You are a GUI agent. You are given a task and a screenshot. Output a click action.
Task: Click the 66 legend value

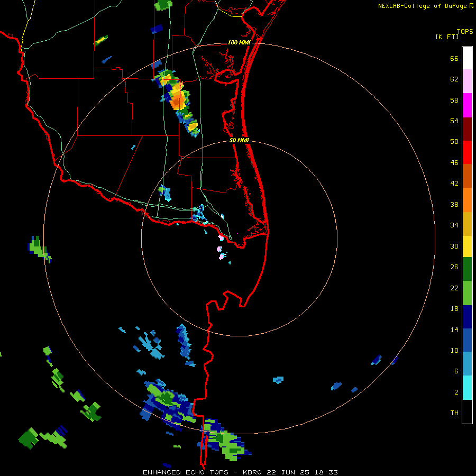click(454, 58)
